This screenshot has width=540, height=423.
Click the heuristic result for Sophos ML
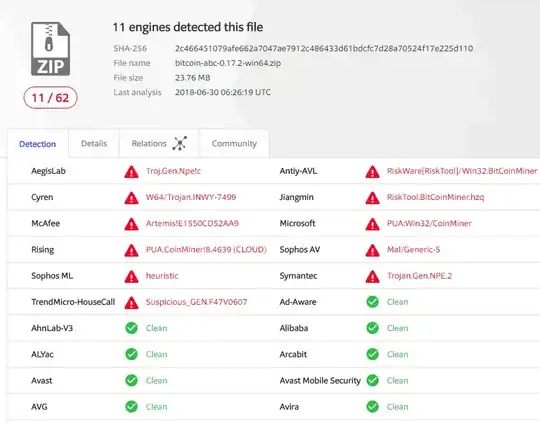pyautogui.click(x=162, y=276)
